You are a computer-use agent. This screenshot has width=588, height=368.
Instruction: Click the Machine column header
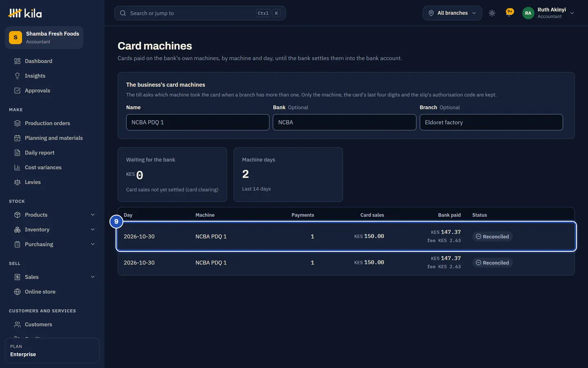(205, 215)
